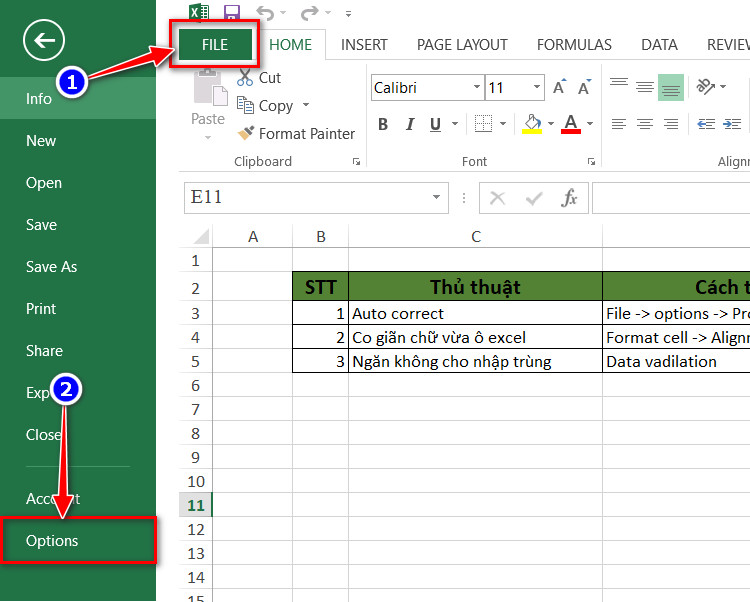Toggle Bold formatting
The image size is (750, 602).
tap(383, 124)
